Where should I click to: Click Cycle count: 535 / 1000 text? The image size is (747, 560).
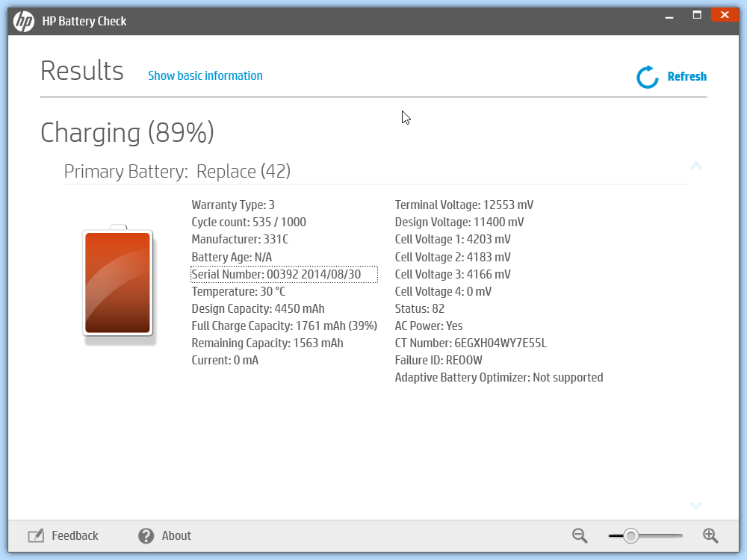(x=249, y=222)
